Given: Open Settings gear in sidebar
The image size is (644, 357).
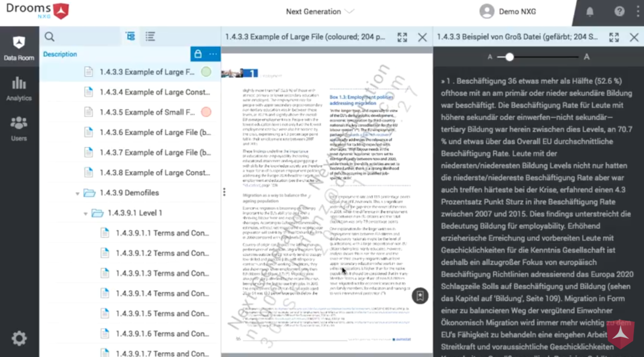Looking at the screenshot, I should (19, 338).
